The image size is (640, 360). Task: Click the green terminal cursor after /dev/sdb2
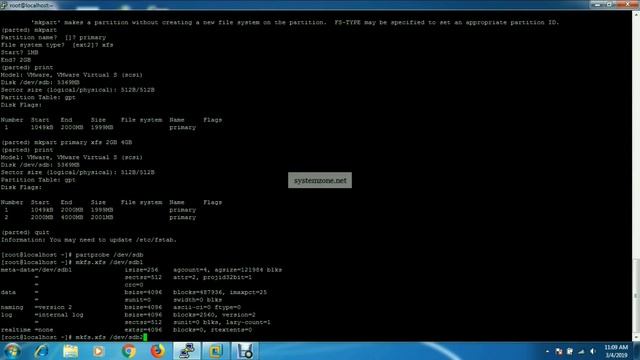145,337
